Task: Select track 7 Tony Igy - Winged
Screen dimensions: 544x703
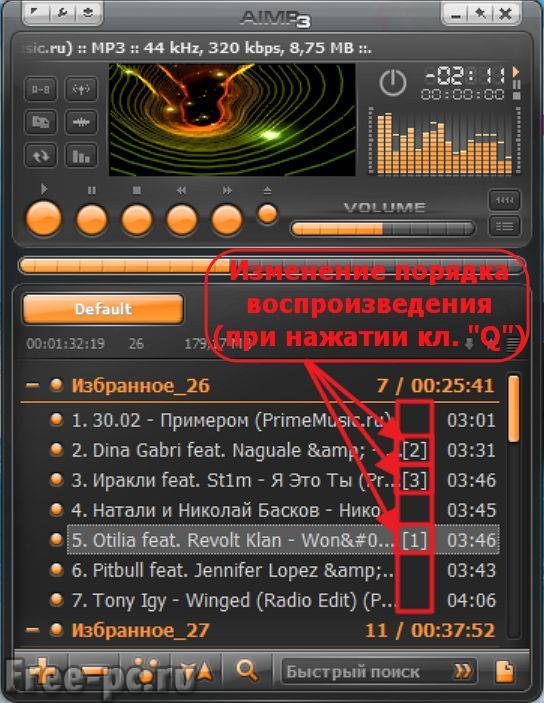Action: 283,600
